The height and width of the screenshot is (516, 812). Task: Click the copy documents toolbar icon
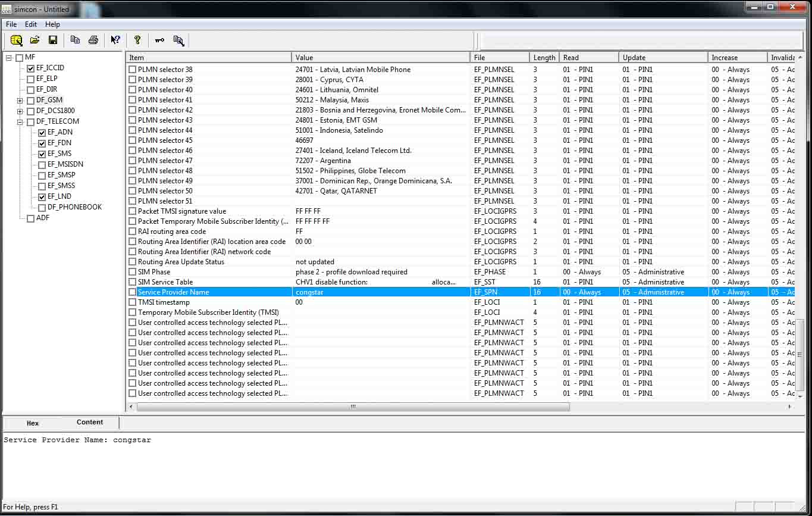[x=75, y=40]
